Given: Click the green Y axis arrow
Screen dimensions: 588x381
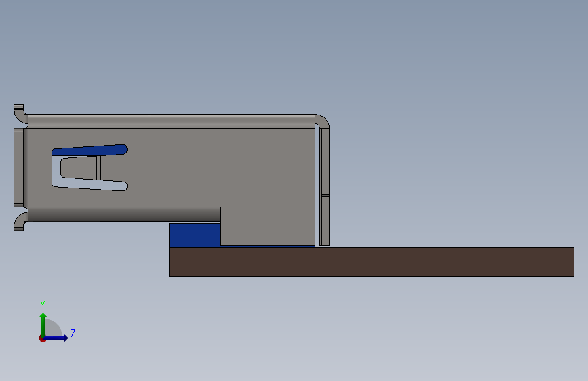Looking at the screenshot, I should pos(43,324).
